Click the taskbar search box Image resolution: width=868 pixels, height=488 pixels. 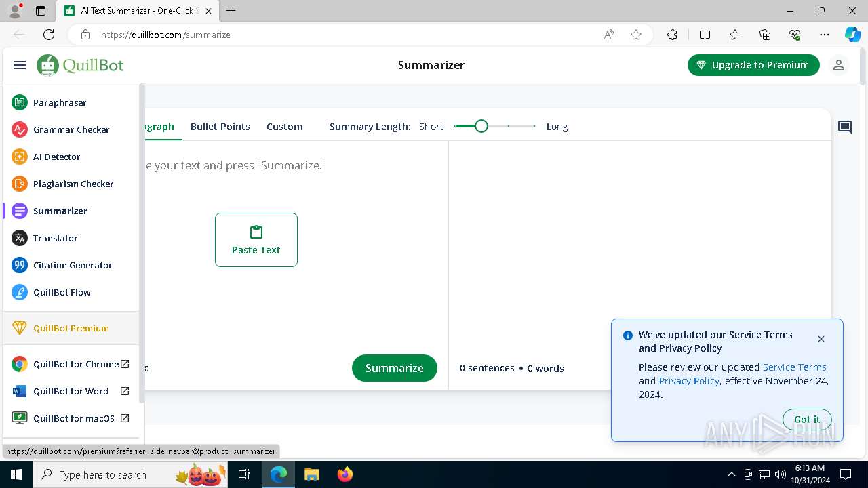129,474
